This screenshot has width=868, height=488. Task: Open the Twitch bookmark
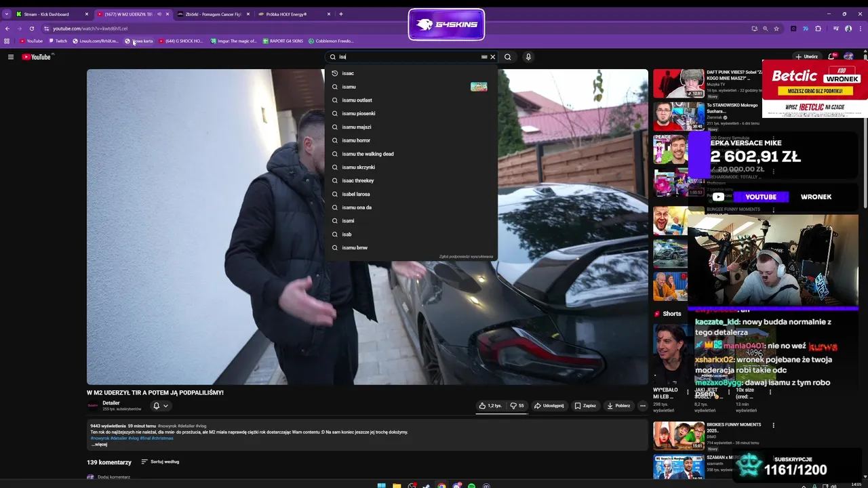point(58,41)
